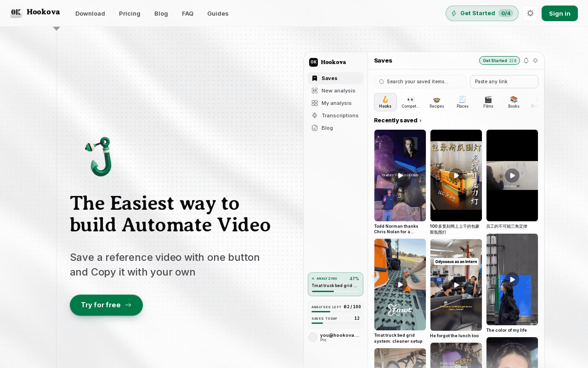Image resolution: width=588 pixels, height=368 pixels.
Task: Play the He forgot the lunch too video
Action: pos(456,285)
